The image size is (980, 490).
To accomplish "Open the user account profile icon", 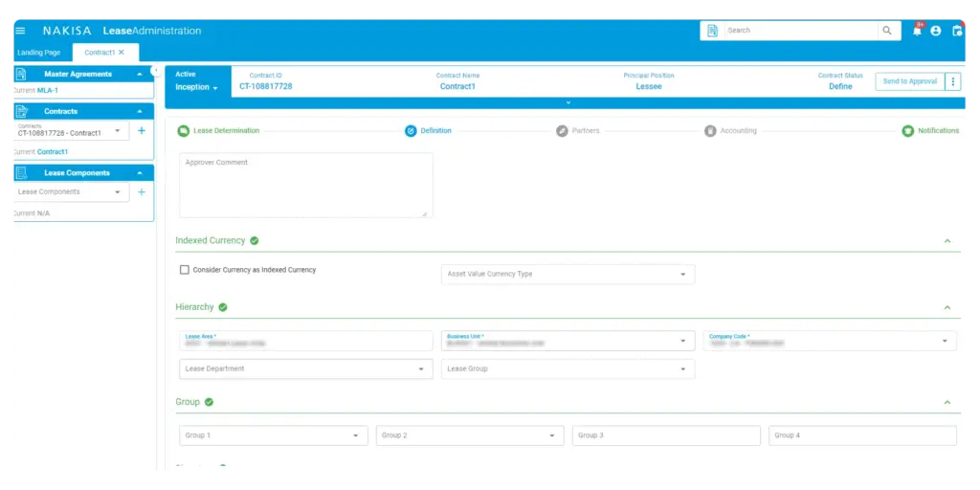I will pos(936,31).
